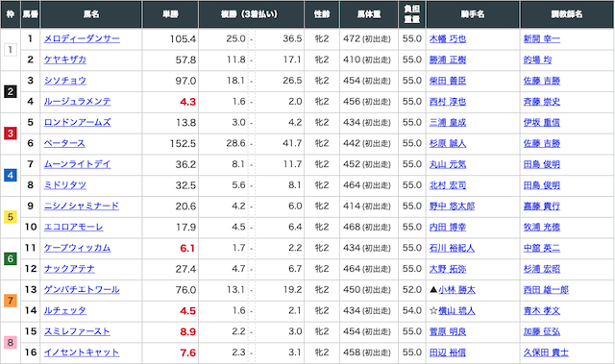
Task: Click the blue bracket 4 badge
Action: 11,175
